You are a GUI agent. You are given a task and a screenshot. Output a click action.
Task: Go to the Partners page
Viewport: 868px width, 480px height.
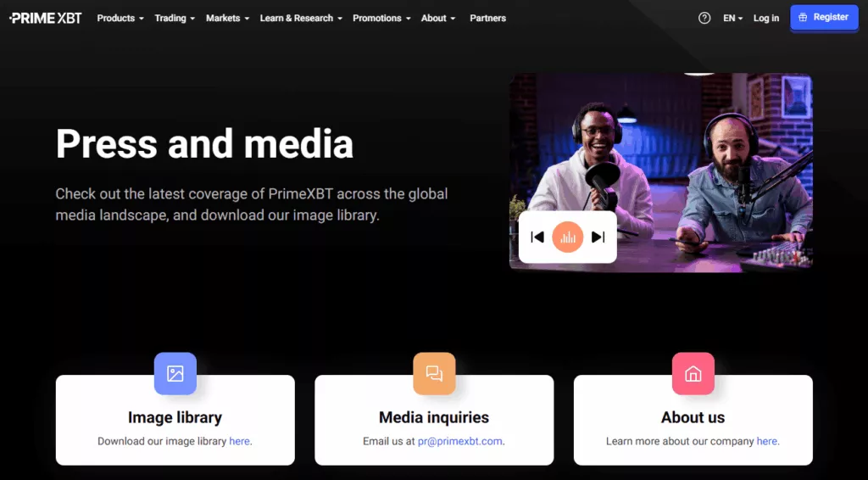coord(487,19)
